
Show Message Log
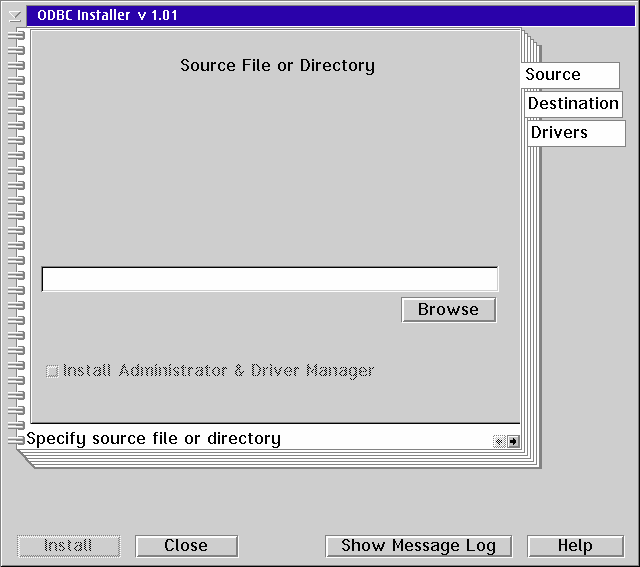[x=418, y=546]
